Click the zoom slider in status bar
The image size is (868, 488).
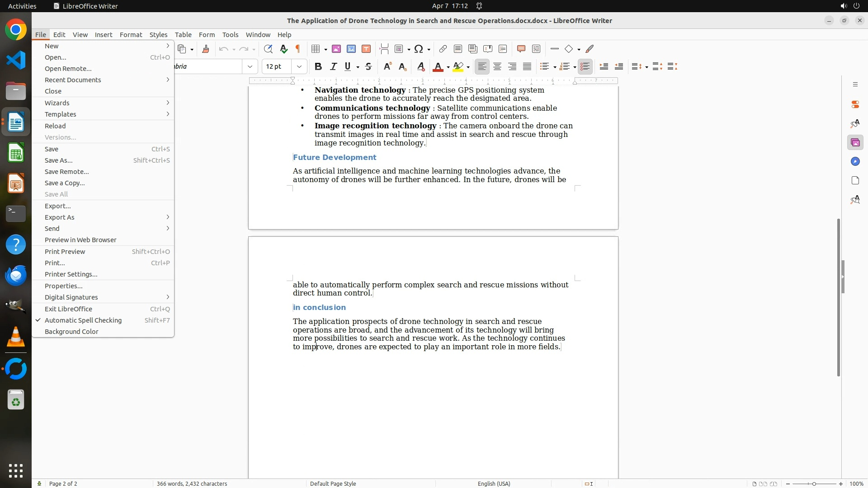click(814, 483)
